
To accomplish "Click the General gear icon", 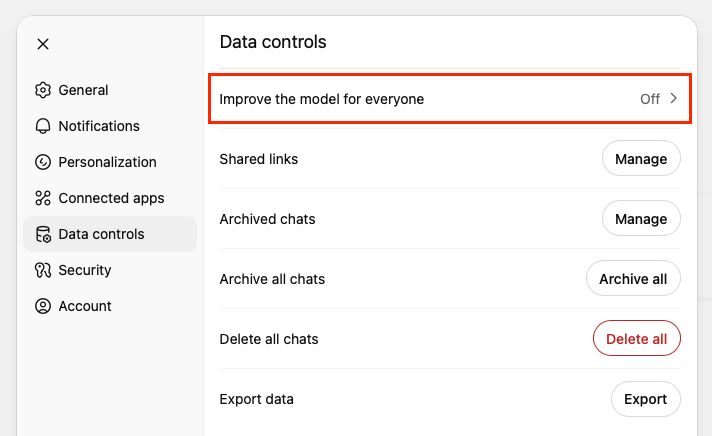I will [x=43, y=90].
